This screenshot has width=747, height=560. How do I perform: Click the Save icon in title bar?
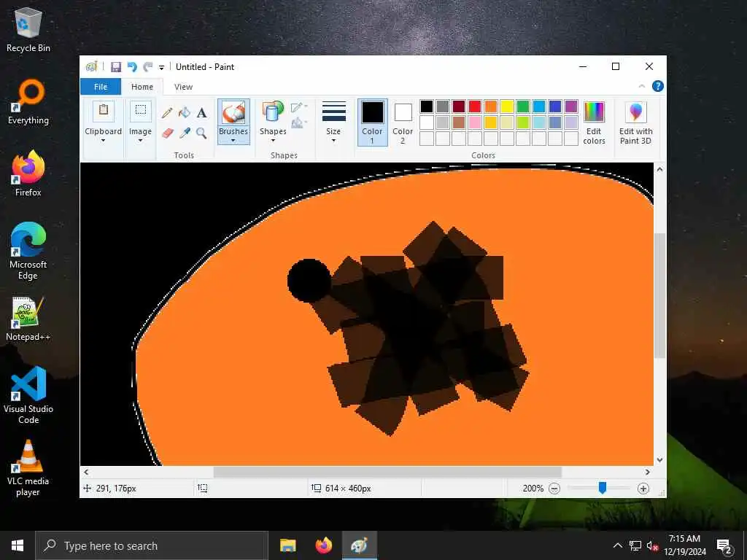pos(116,67)
